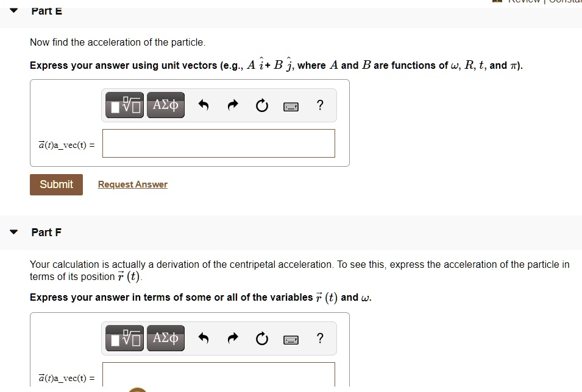Collapse the Part F section
Image resolution: width=582 pixels, height=392 pixels.
[13, 232]
